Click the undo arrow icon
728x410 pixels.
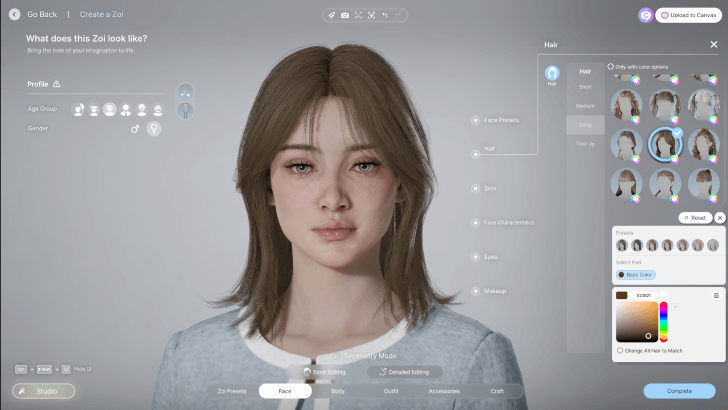[x=385, y=15]
